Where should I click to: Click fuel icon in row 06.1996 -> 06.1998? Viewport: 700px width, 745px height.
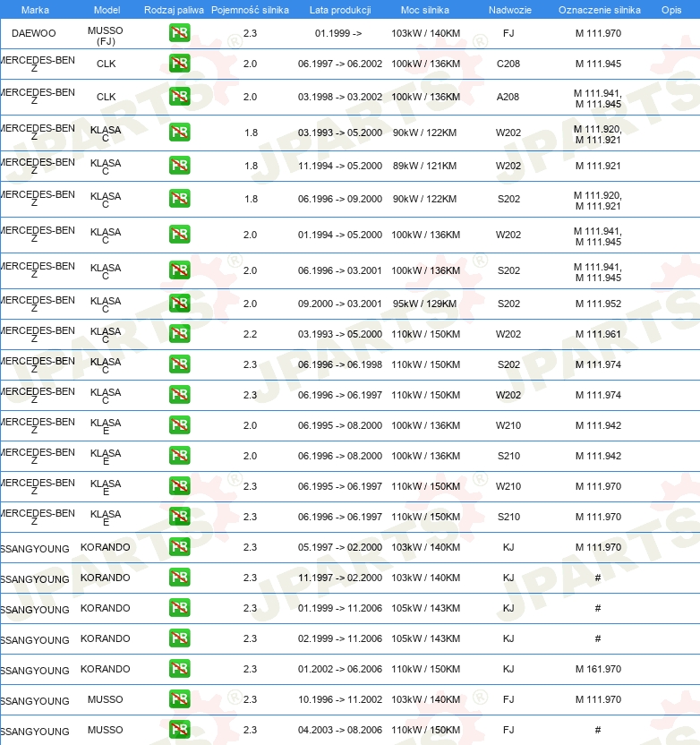tap(180, 364)
